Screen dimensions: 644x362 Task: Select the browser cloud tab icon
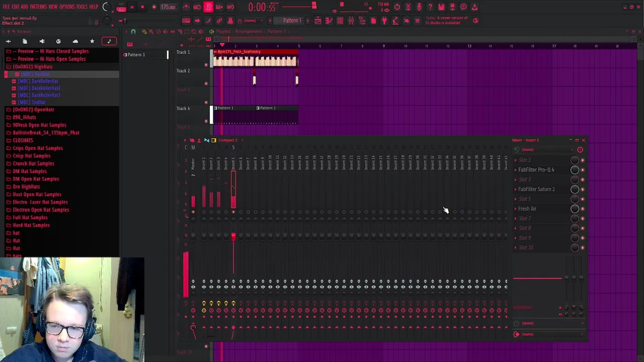[x=75, y=41]
